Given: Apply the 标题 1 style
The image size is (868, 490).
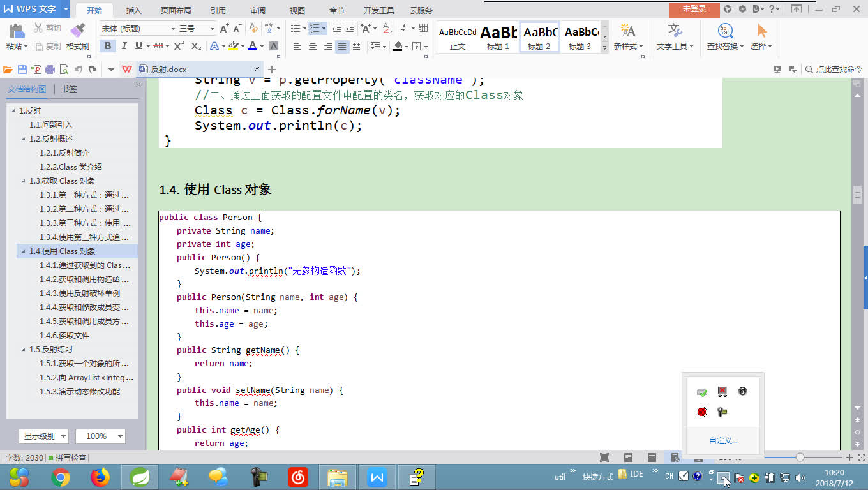Looking at the screenshot, I should (x=498, y=37).
